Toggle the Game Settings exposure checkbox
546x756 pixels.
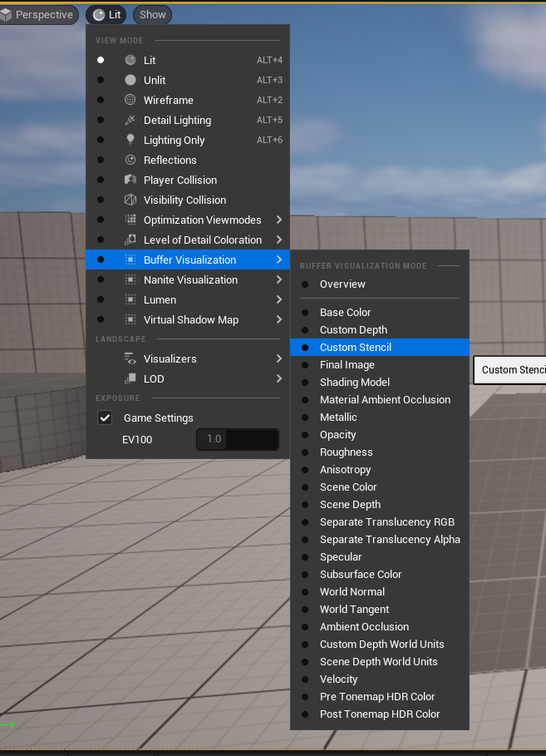(105, 418)
